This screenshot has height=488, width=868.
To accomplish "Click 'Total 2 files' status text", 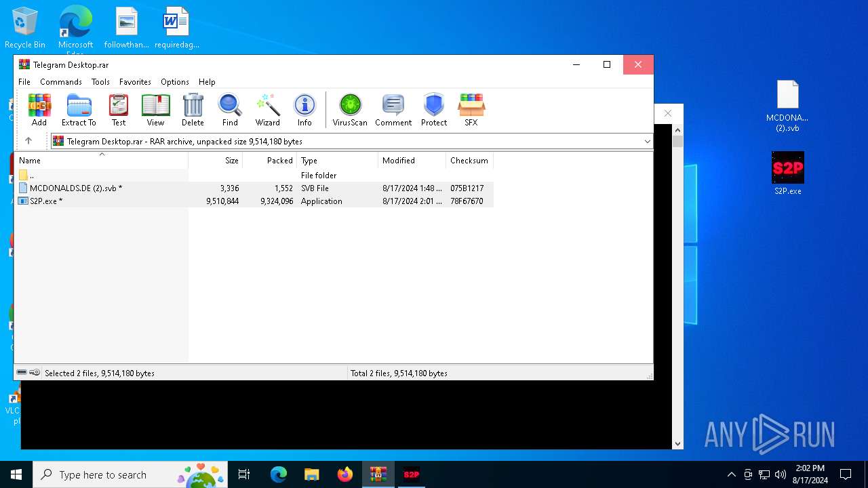I will point(399,373).
